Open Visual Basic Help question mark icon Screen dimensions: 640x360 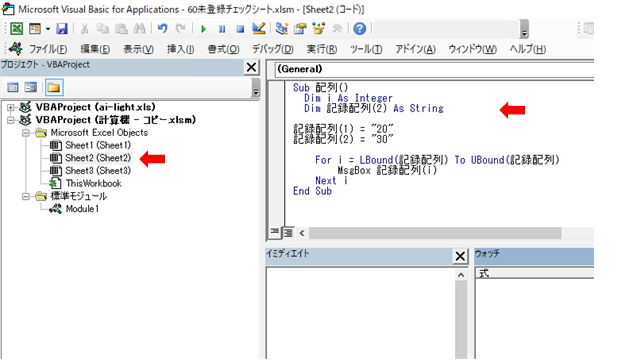[x=359, y=29]
